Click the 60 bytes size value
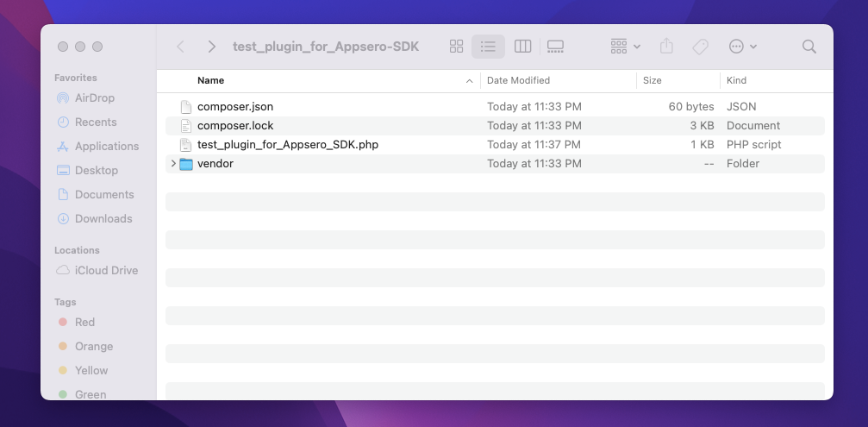The height and width of the screenshot is (427, 868). (x=690, y=106)
